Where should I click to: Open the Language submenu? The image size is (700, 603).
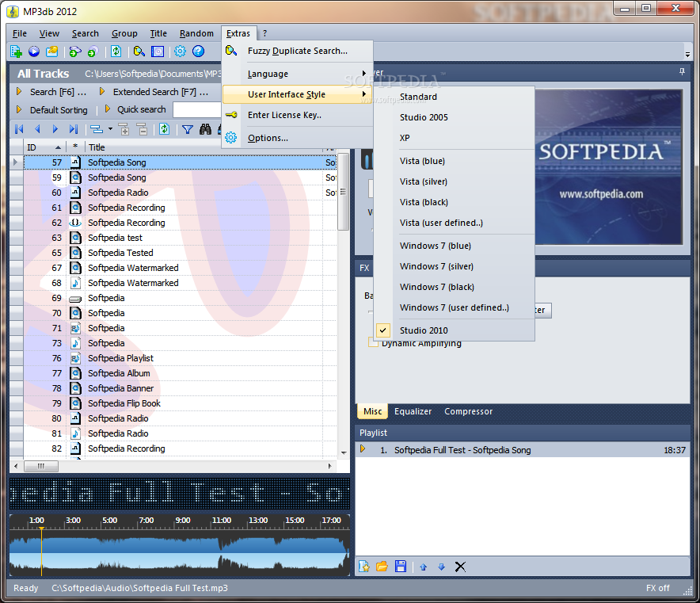[x=297, y=74]
